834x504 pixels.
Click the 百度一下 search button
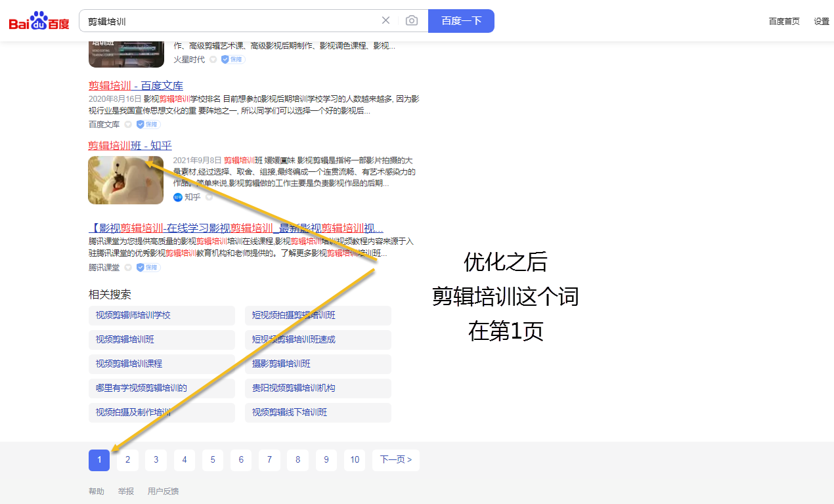point(461,20)
